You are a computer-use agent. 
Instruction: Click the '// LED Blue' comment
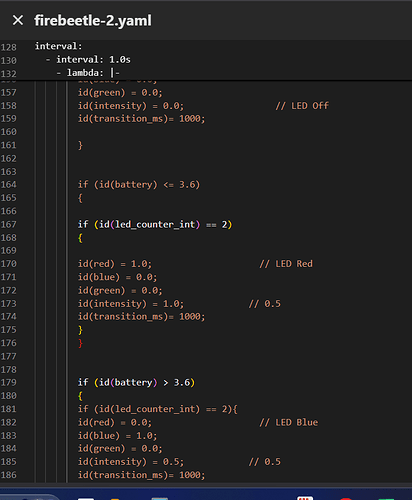click(289, 422)
